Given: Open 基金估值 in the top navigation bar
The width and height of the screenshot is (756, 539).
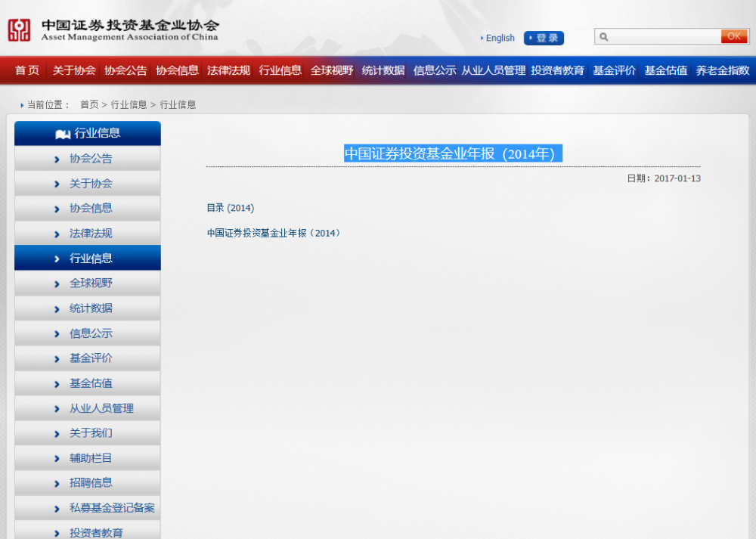Looking at the screenshot, I should coord(666,70).
